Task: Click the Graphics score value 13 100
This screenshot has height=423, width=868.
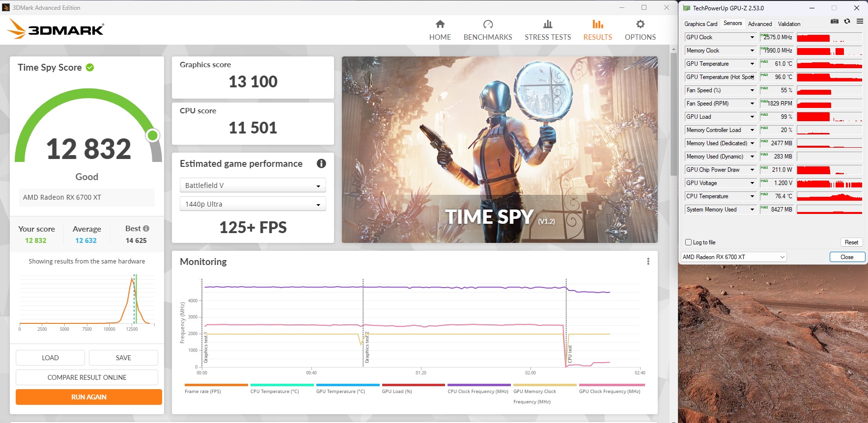Action: [253, 81]
